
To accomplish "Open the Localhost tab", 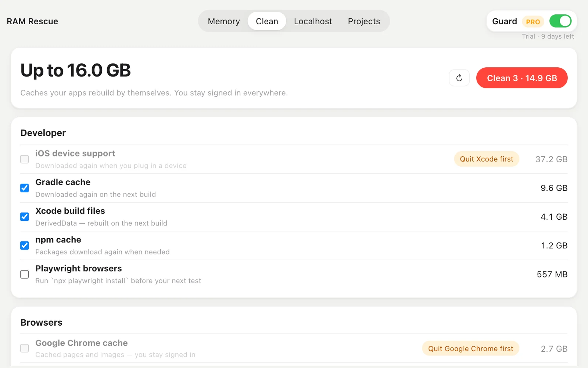I will (x=313, y=21).
